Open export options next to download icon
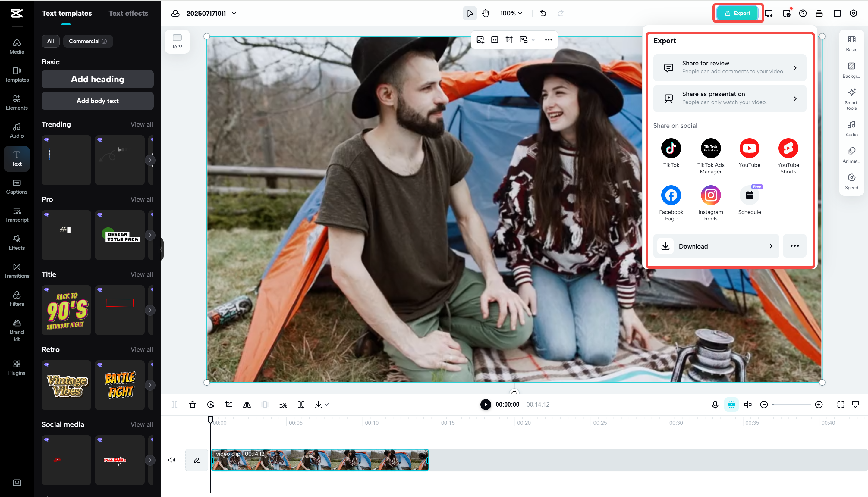 [794, 246]
